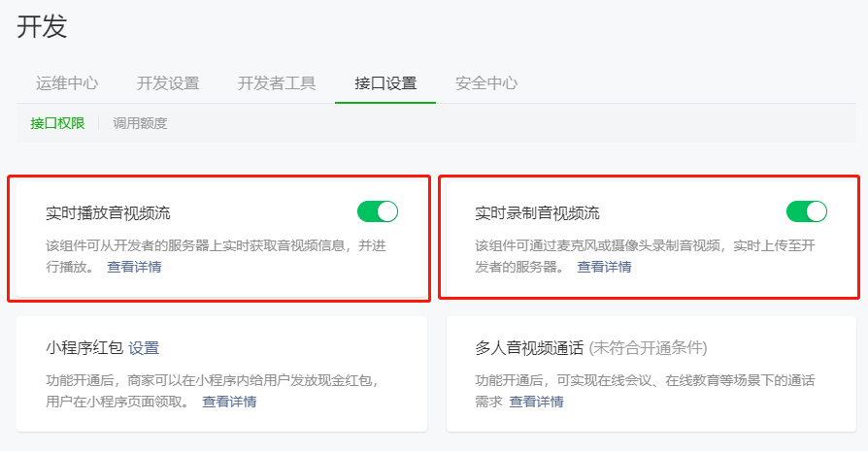Image resolution: width=868 pixels, height=451 pixels.
Task: Open 查看详情 link under 实时播放音视频流
Action: (x=134, y=267)
